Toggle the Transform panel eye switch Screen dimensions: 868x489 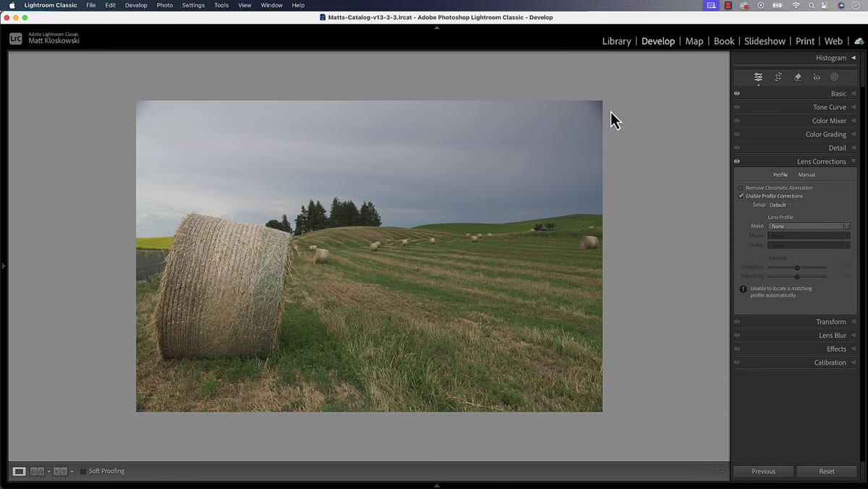coord(737,322)
